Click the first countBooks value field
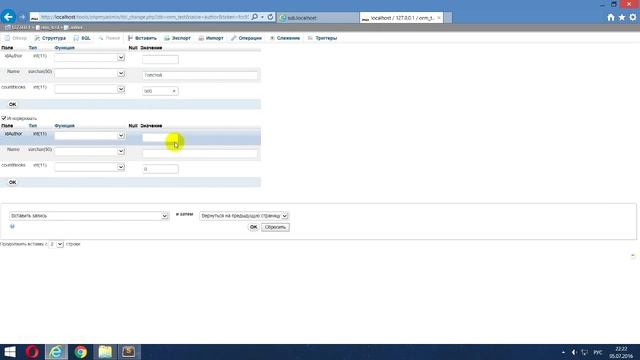The image size is (640, 360). click(x=160, y=91)
